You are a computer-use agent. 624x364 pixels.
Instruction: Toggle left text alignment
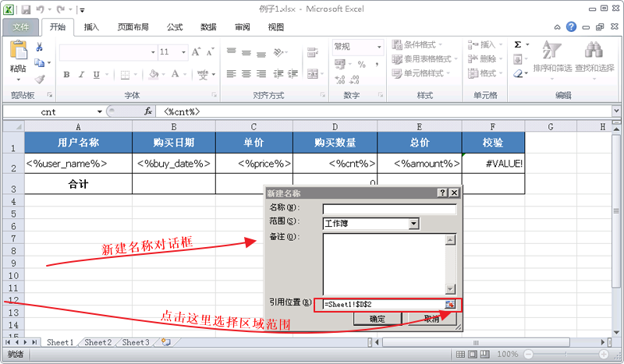231,74
